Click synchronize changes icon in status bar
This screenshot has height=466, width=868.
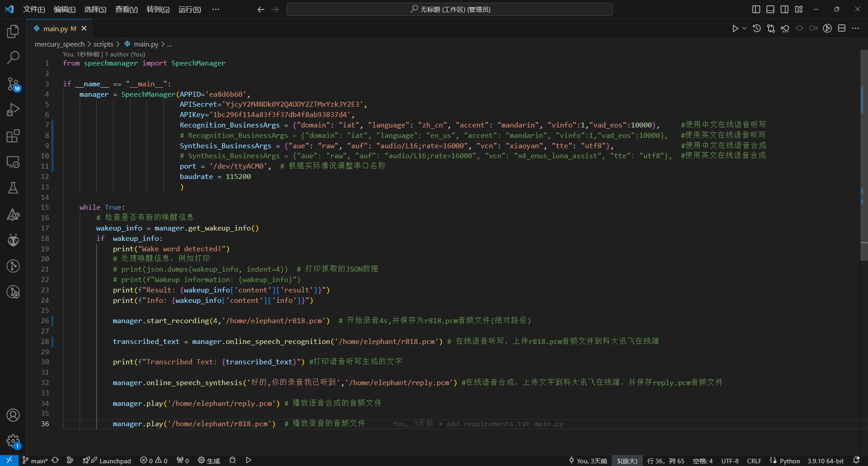(55, 461)
